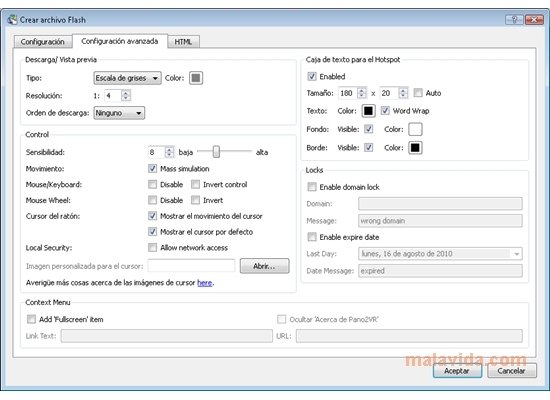This screenshot has height=400, width=550.
Task: Toggle Mostrar el cursor por defecto
Action: click(x=152, y=232)
